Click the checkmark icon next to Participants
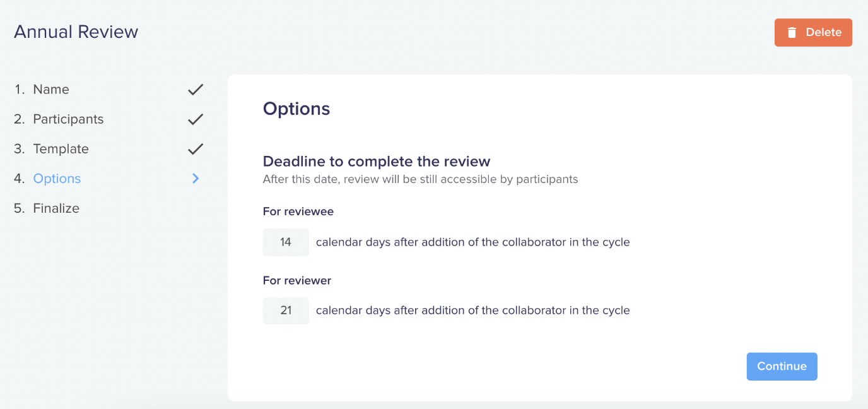Screen dimensions: 868x409 (x=196, y=119)
